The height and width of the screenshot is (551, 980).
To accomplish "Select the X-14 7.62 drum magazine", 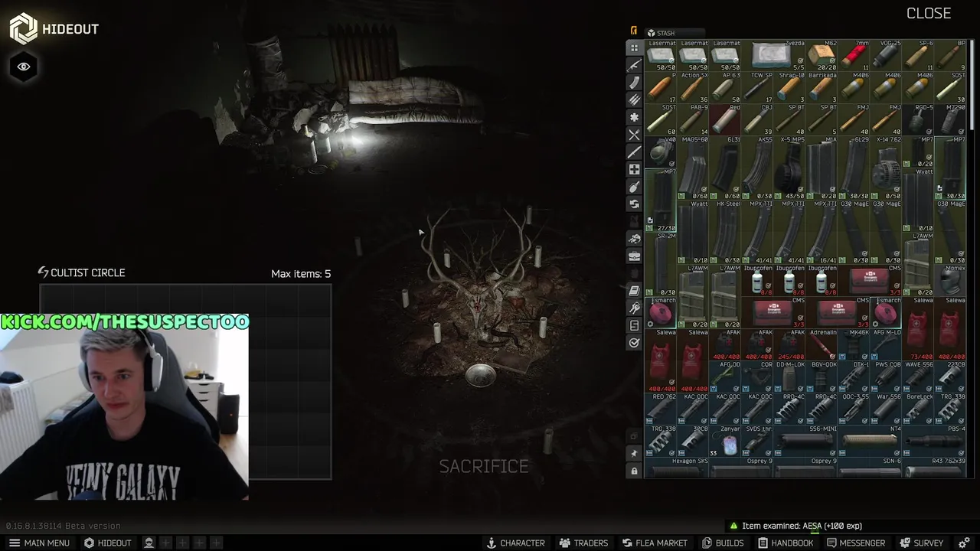I will tap(887, 168).
